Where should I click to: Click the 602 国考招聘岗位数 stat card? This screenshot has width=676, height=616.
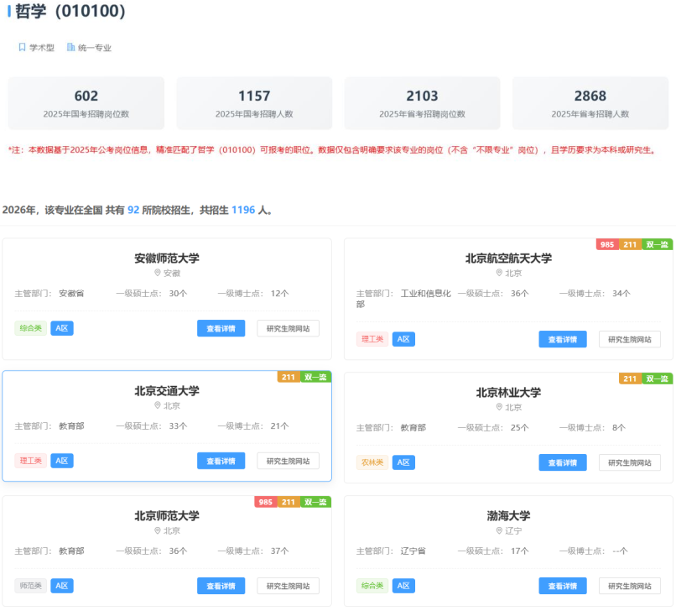click(86, 103)
